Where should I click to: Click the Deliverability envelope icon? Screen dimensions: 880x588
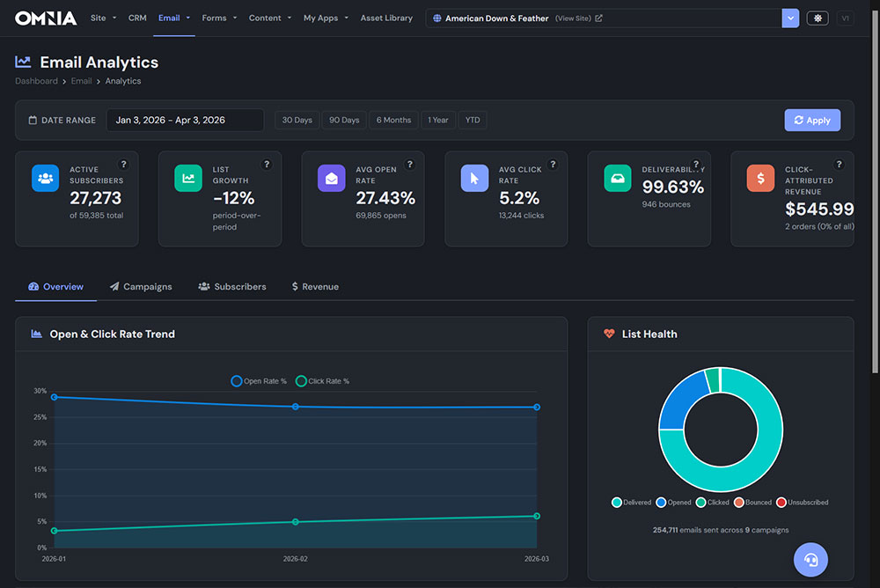click(x=617, y=178)
